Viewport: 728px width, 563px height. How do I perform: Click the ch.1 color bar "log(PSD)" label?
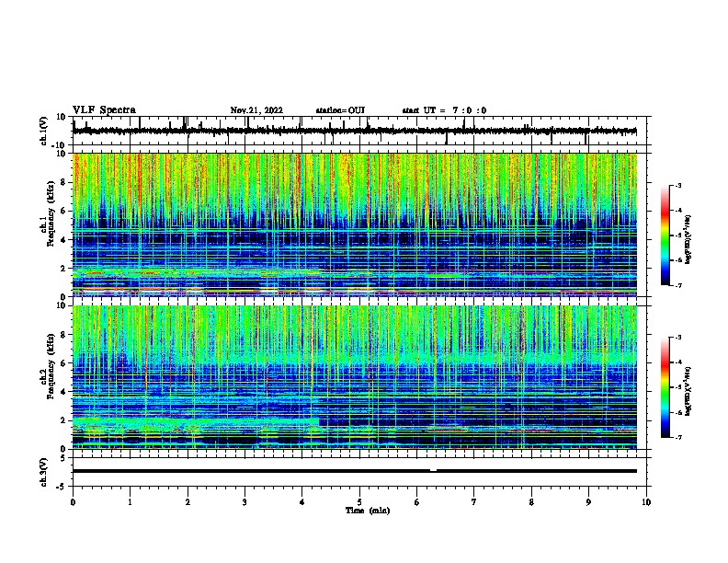[688, 240]
